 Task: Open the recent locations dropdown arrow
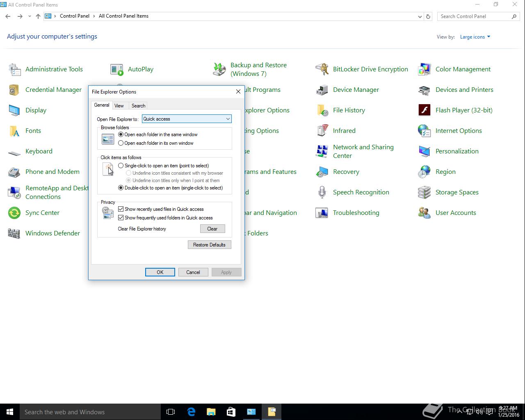point(30,16)
